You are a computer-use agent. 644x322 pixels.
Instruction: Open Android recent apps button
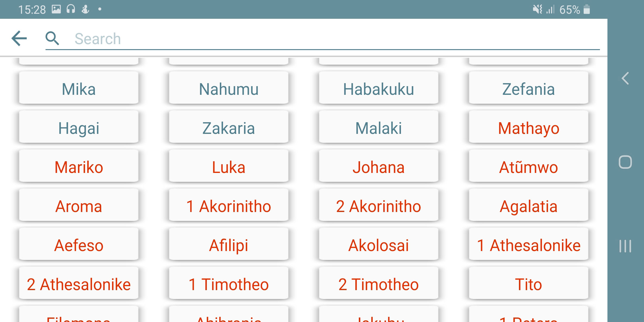(x=625, y=246)
